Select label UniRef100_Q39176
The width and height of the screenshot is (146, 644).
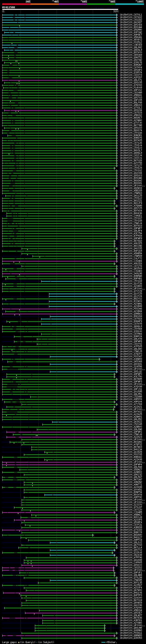point(131,63)
